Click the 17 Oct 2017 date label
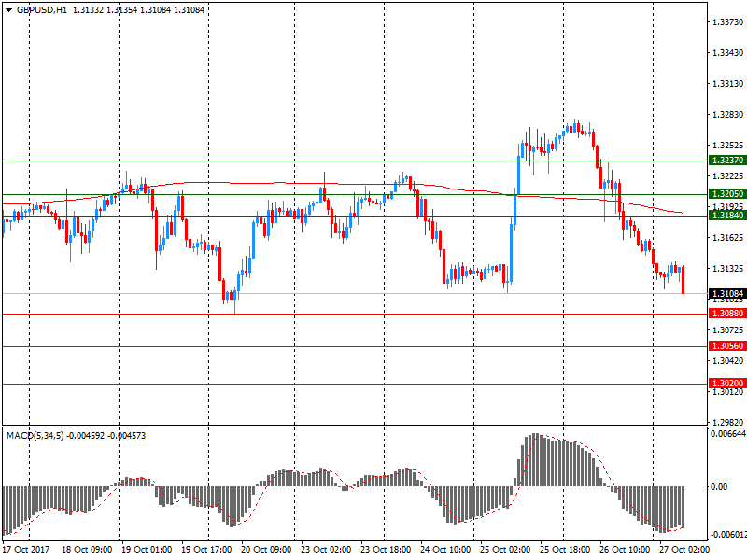747x560 pixels. (26, 550)
